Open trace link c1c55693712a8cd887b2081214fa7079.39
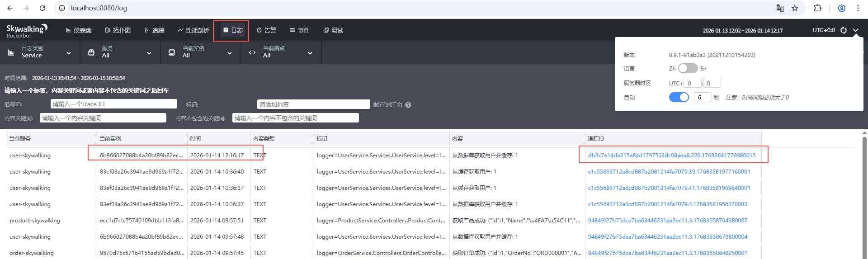 click(669, 171)
